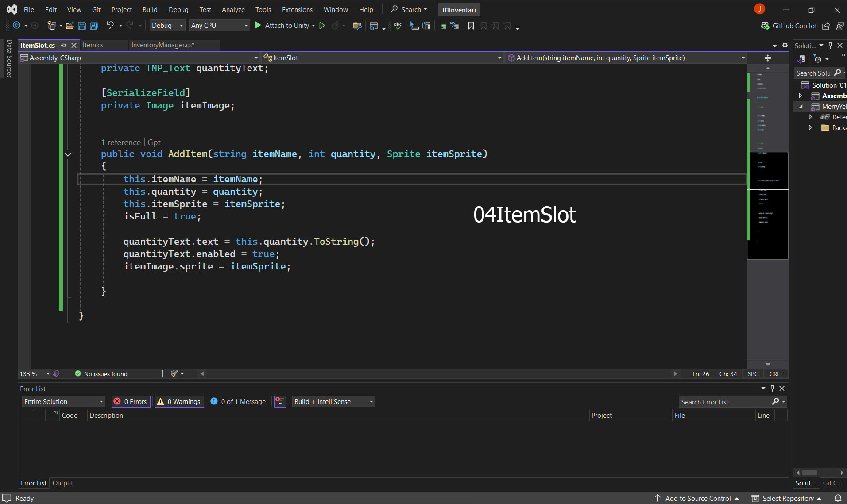This screenshot has width=847, height=504.
Task: Click the Undo arrow icon
Action: pyautogui.click(x=110, y=26)
